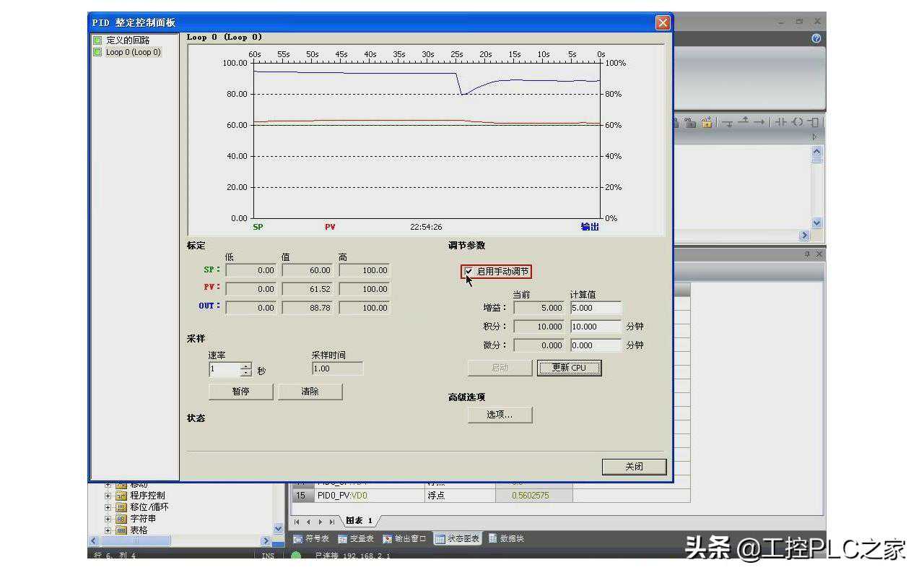
Task: Click the calculated 增益 gain input field
Action: (595, 308)
